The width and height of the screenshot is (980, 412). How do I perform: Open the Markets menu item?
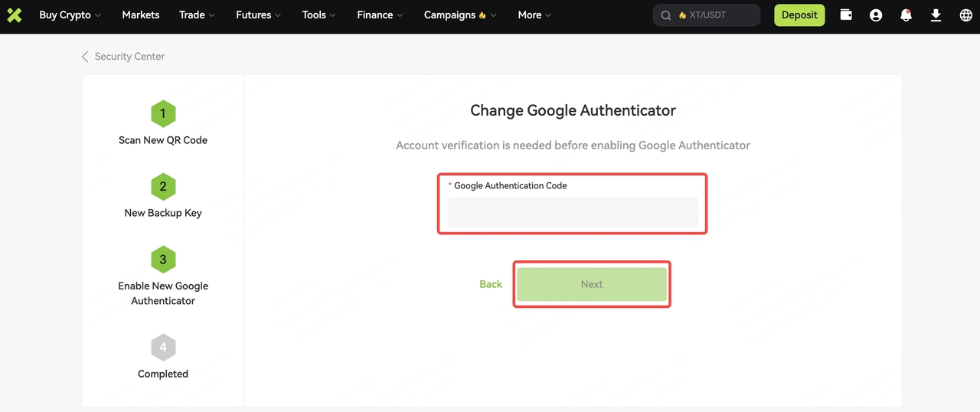click(141, 15)
